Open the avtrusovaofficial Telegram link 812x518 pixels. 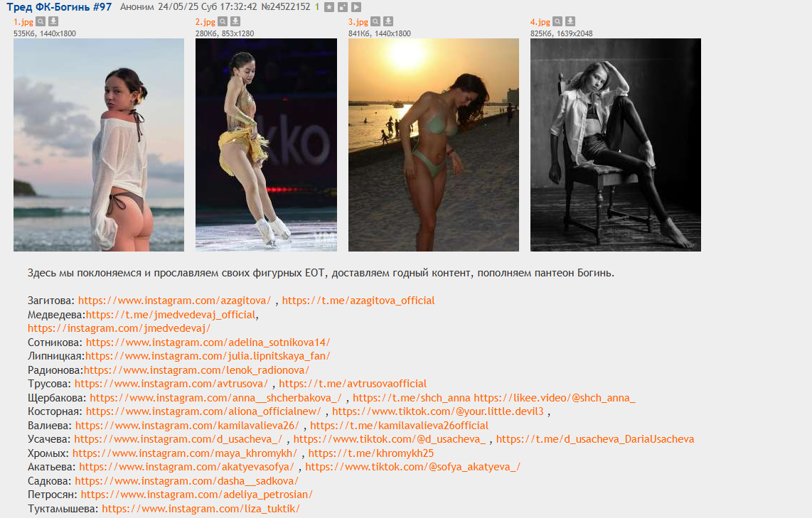(x=353, y=384)
